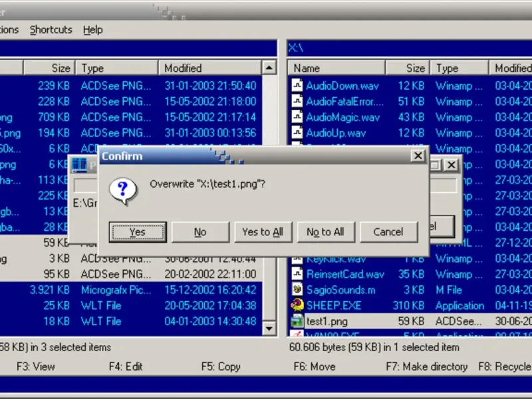The width and height of the screenshot is (532, 399).
Task: Click Yes in the Confirm dialog
Action: tap(138, 232)
